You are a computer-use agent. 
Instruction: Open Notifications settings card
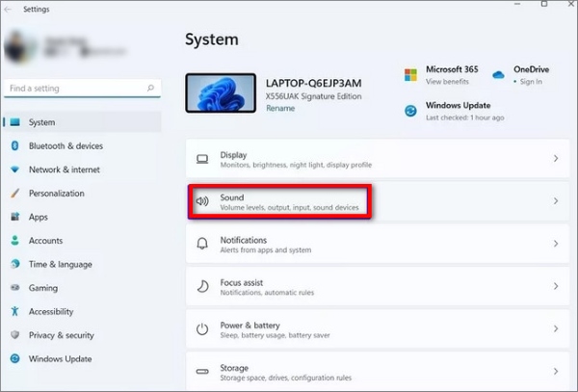pos(378,244)
